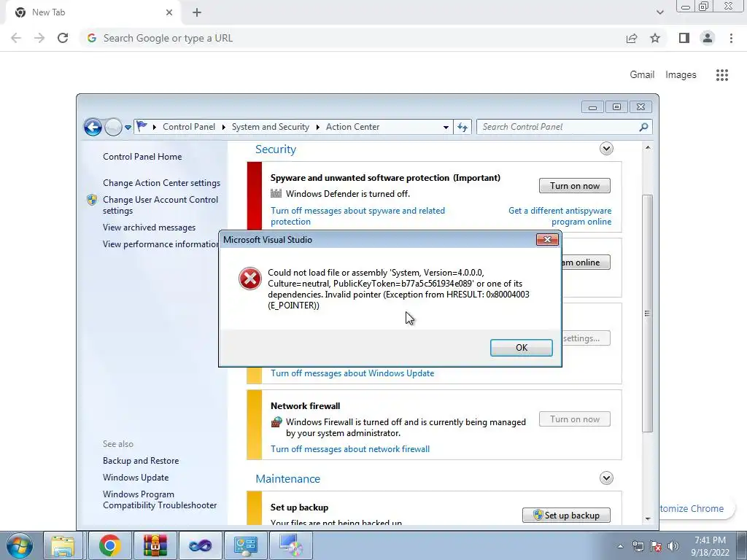Open Gmail link on New Tab page
The width and height of the screenshot is (747, 560).
coord(642,75)
